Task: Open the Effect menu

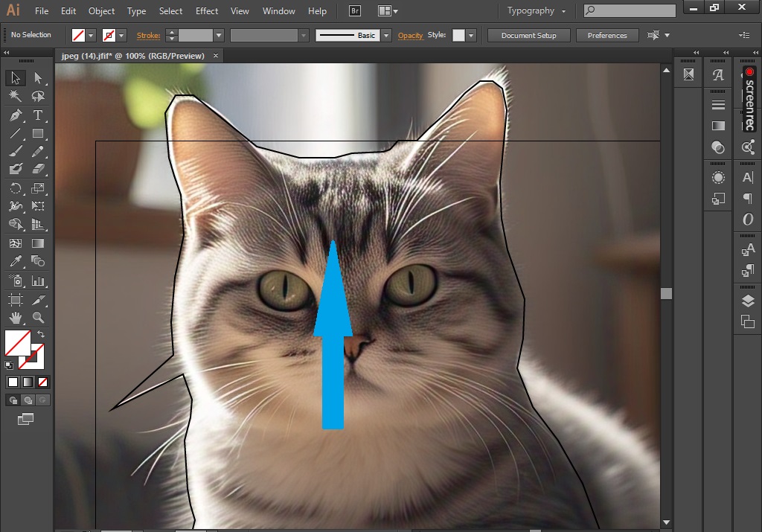Action: (x=207, y=10)
